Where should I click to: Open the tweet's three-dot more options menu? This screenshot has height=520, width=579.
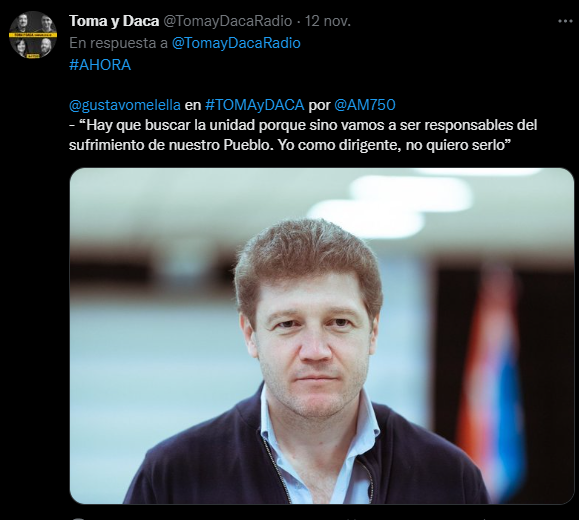click(565, 21)
